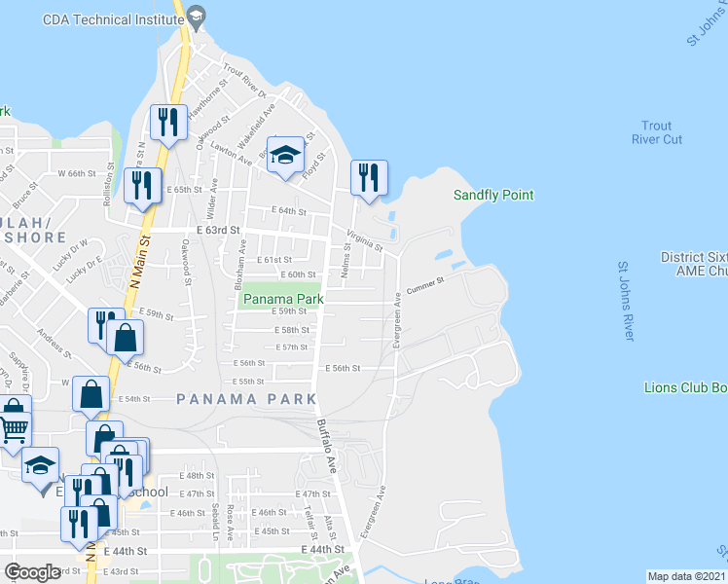Click the Map data ©2021 attribution
This screenshot has height=584, width=728.
click(687, 576)
